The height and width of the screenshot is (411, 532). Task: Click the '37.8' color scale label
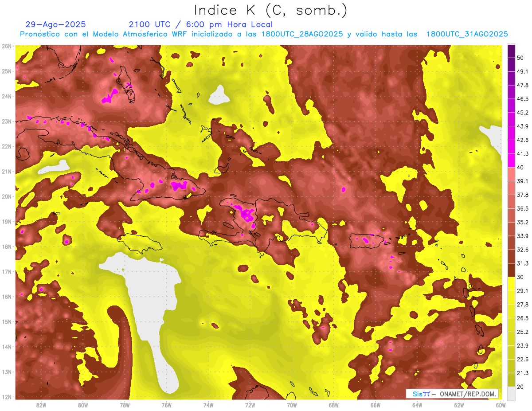pyautogui.click(x=523, y=195)
